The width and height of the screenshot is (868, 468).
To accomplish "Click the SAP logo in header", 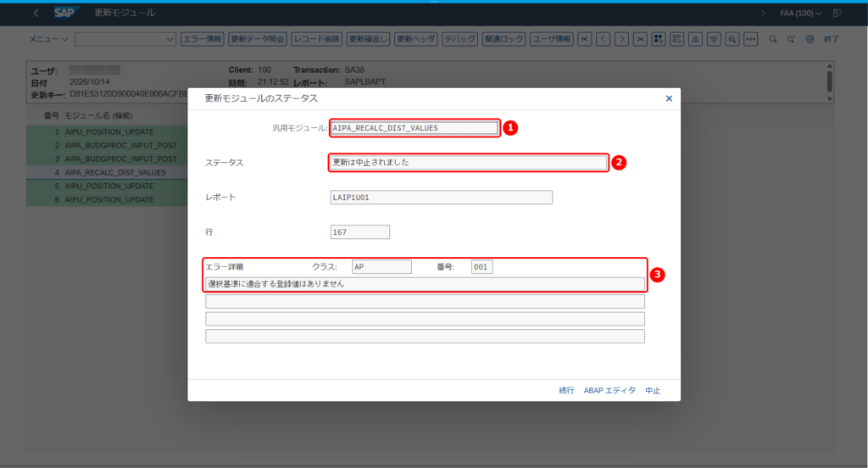I will [66, 13].
